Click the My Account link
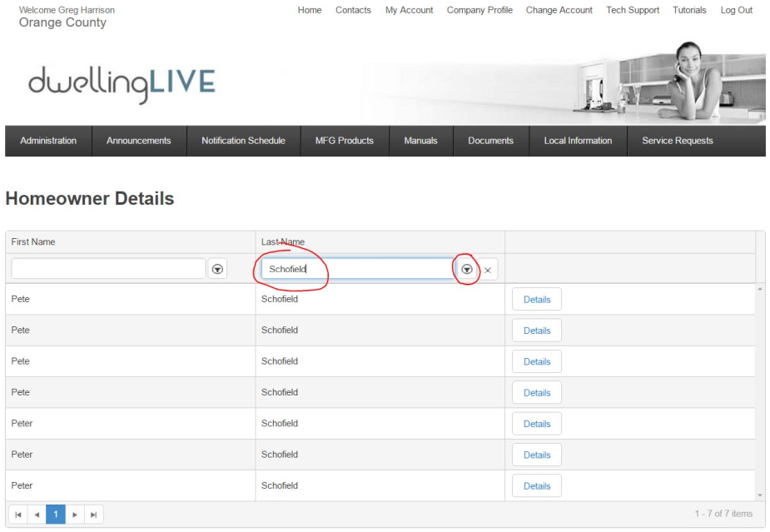The width and height of the screenshot is (770, 532). 410,11
